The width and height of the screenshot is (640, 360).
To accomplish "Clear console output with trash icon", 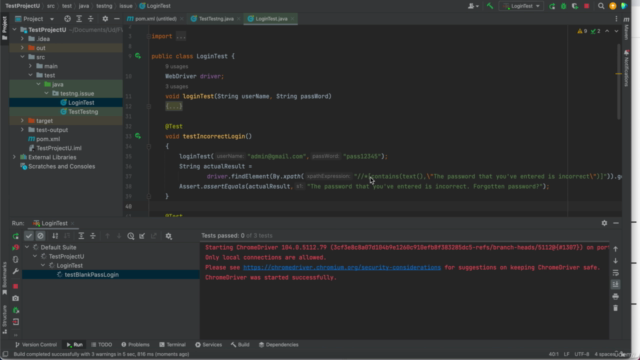I will (x=616, y=308).
